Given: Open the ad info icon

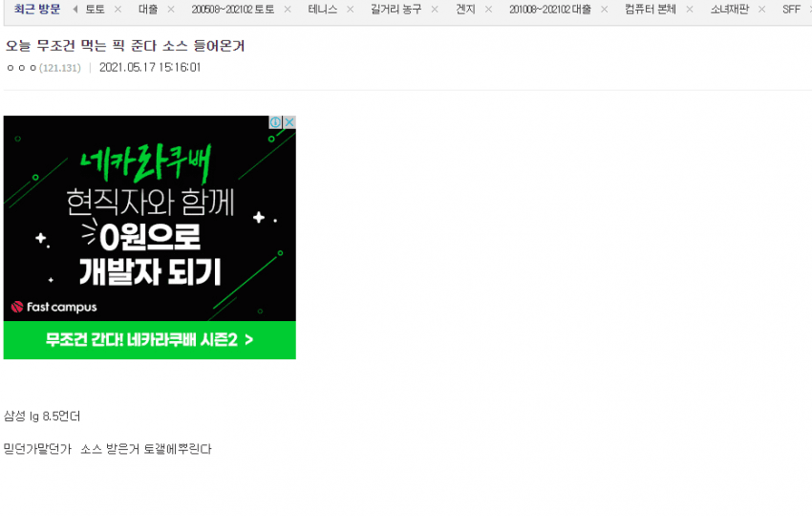Looking at the screenshot, I should pos(275,122).
